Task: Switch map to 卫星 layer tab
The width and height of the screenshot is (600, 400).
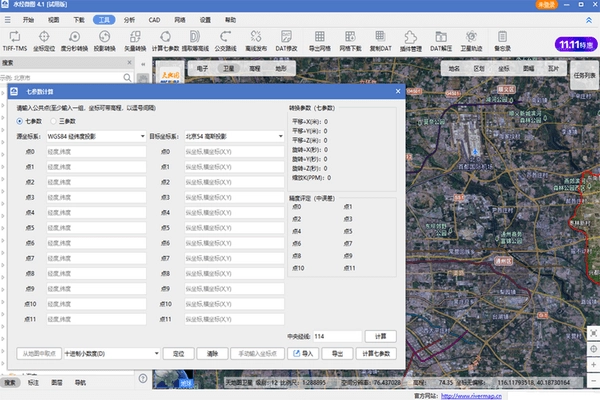Action: (228, 69)
